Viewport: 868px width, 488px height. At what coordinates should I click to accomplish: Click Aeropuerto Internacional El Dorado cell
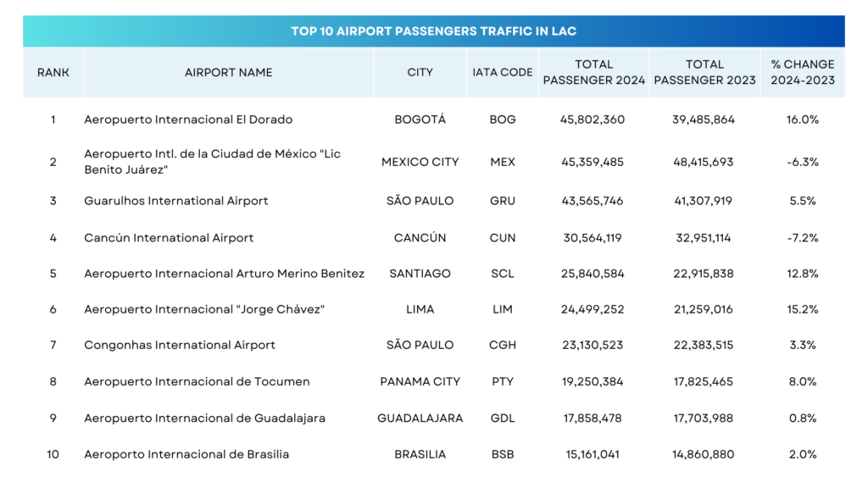tap(188, 119)
